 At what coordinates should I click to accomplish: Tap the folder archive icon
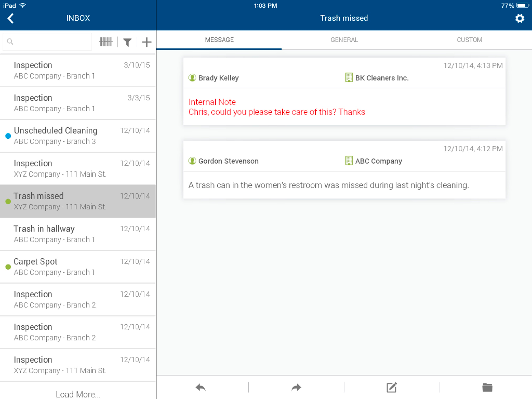click(x=487, y=387)
